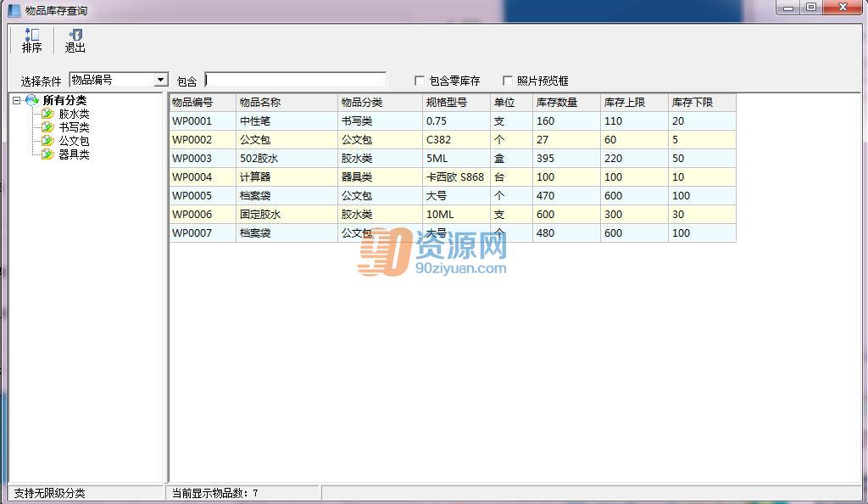Sort by the 物品编号 column header
Screen dimensions: 868x504
tap(203, 103)
